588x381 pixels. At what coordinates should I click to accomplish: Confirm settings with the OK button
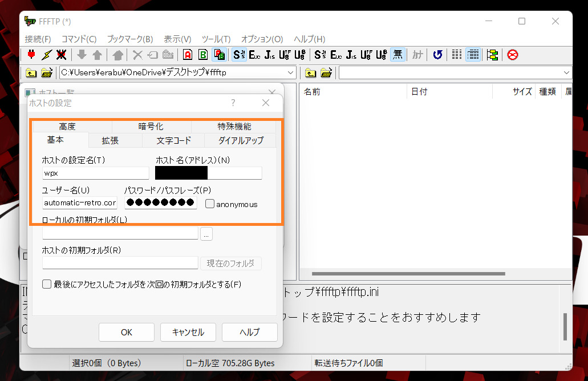tap(126, 332)
